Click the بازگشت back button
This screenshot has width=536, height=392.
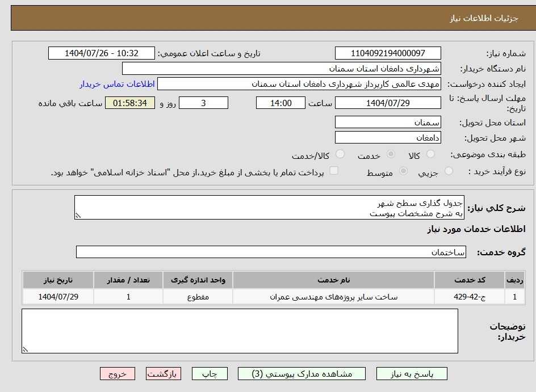pyautogui.click(x=164, y=374)
